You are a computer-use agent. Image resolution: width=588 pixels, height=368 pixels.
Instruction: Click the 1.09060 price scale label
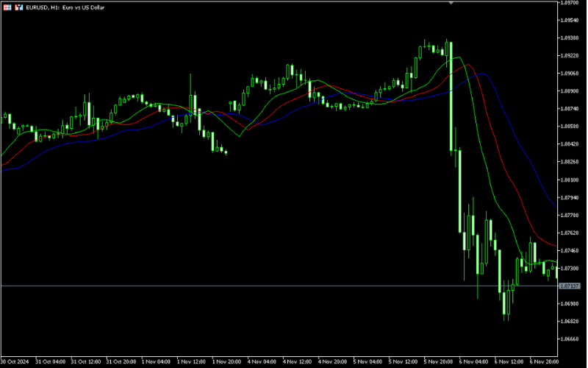(569, 73)
